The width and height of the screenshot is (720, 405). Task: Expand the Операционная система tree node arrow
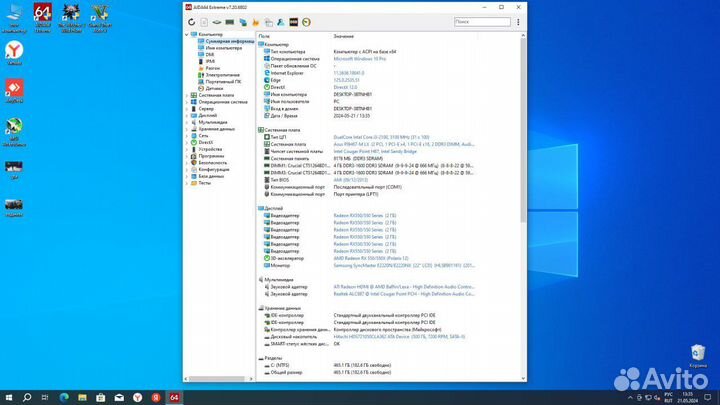click(187, 102)
